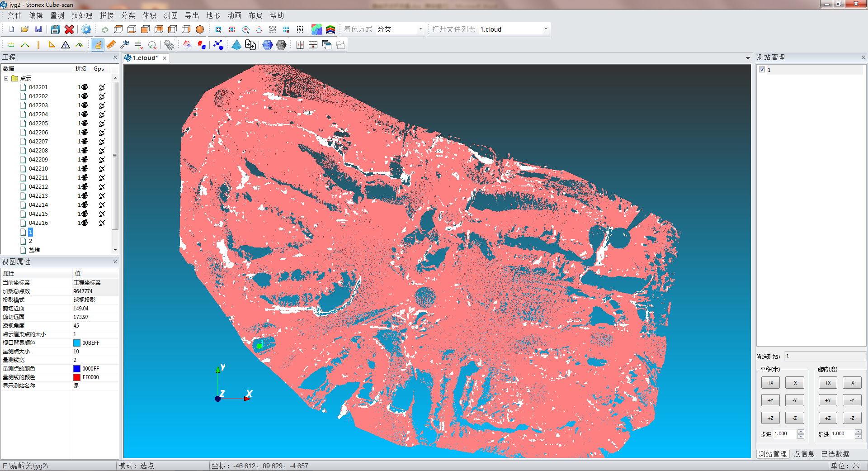Open the 打开文件列表 dropdown showing 1.cloud
The image size is (868, 471).
coord(545,29)
